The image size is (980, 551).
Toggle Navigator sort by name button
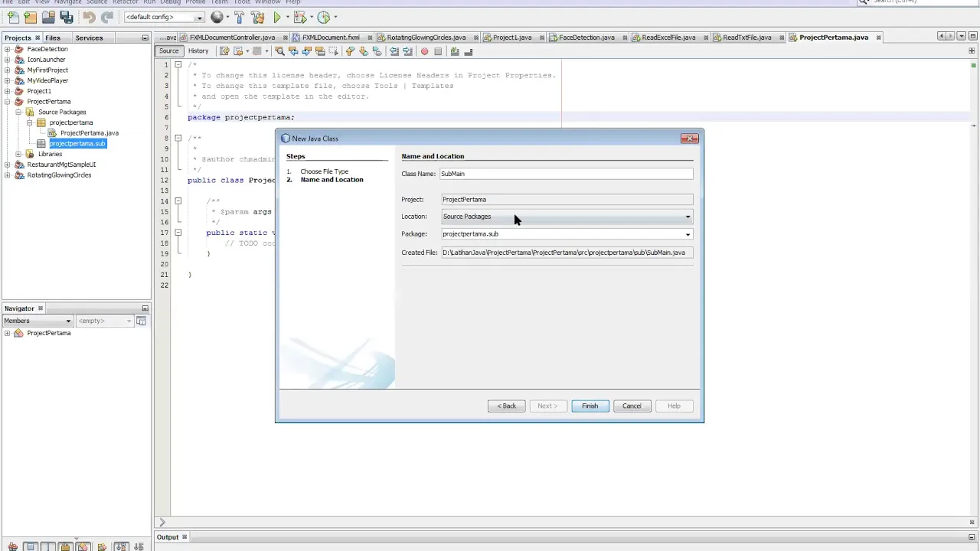[x=121, y=546]
